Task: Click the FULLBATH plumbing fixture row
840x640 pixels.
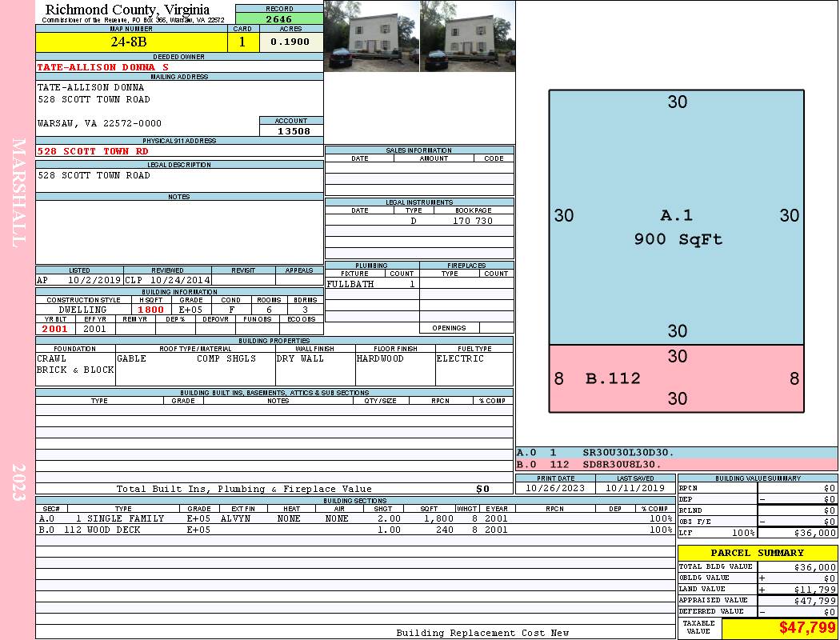Action: (x=372, y=284)
